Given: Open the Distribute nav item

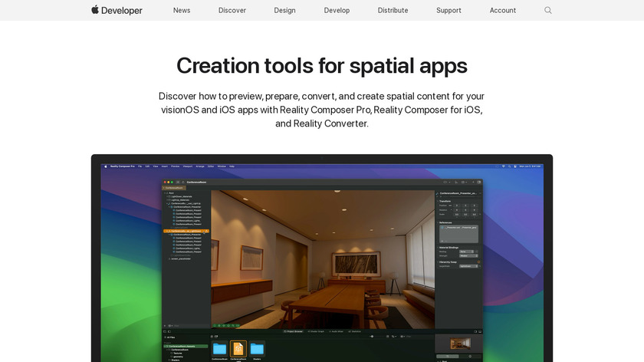Looking at the screenshot, I should coord(393,10).
